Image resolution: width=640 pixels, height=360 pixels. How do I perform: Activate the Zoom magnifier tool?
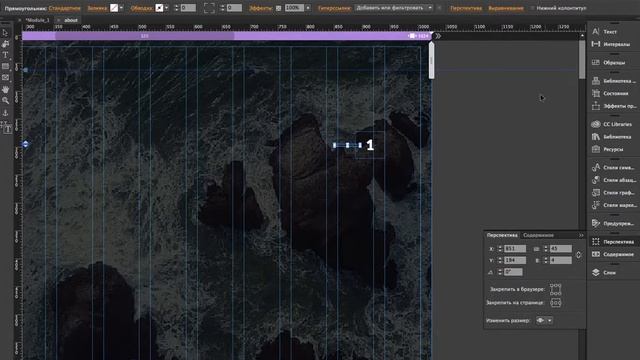point(5,100)
